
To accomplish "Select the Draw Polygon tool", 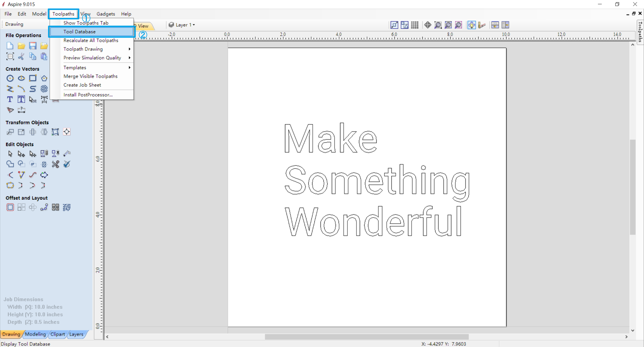I will (x=44, y=78).
